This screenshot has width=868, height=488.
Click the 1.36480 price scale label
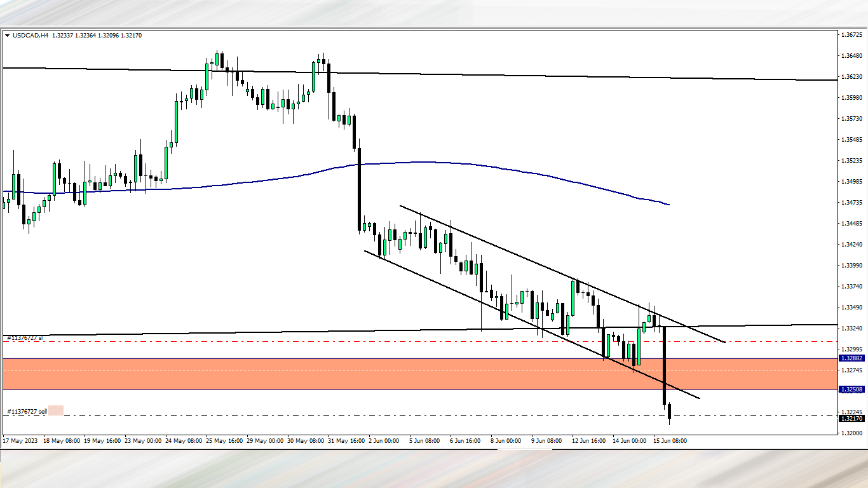851,56
